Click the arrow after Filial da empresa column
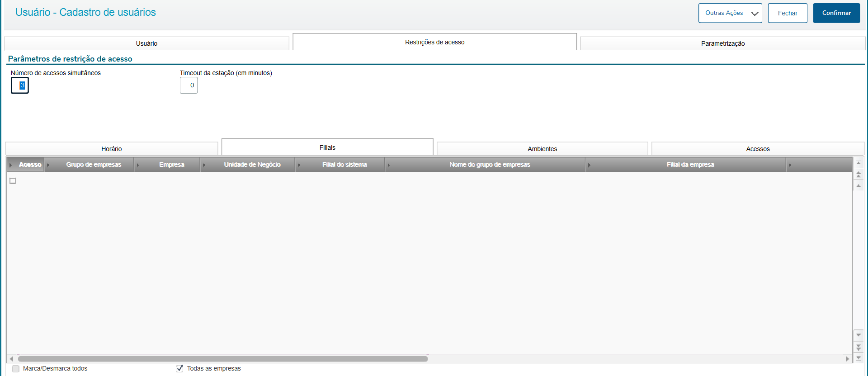The height and width of the screenshot is (376, 868). 790,165
